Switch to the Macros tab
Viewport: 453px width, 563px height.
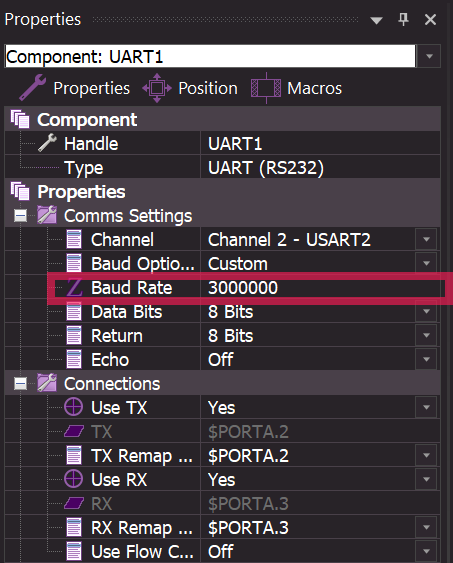tap(314, 88)
